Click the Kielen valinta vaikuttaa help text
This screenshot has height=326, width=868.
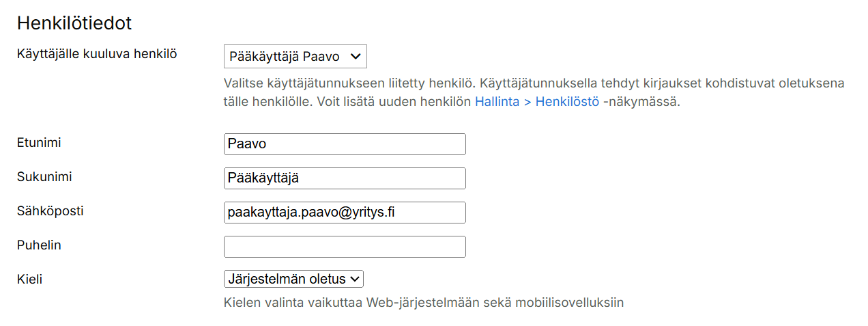(423, 302)
